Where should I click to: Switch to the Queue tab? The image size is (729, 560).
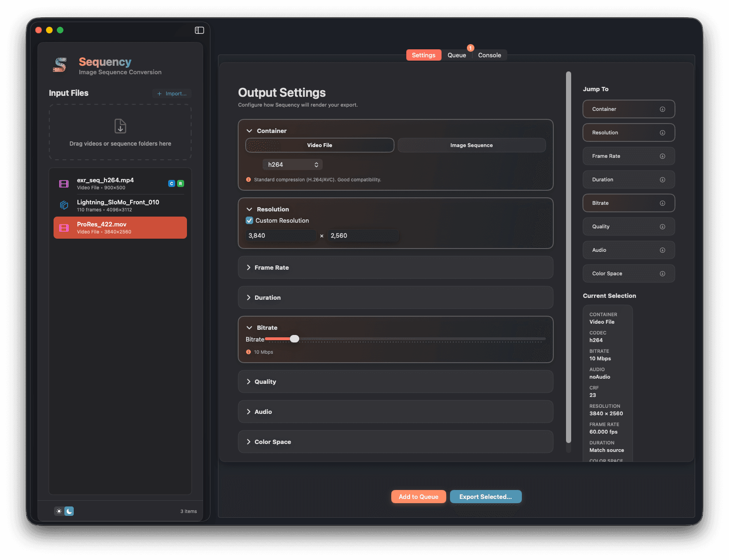[x=457, y=55]
